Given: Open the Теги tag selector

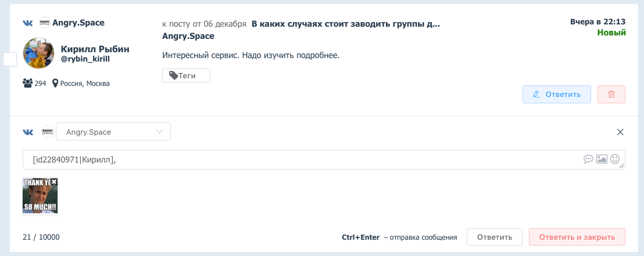Looking at the screenshot, I should pos(186,75).
